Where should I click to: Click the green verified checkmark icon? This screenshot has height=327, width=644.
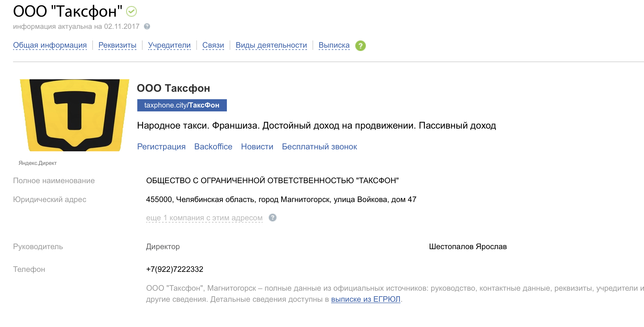tap(131, 12)
